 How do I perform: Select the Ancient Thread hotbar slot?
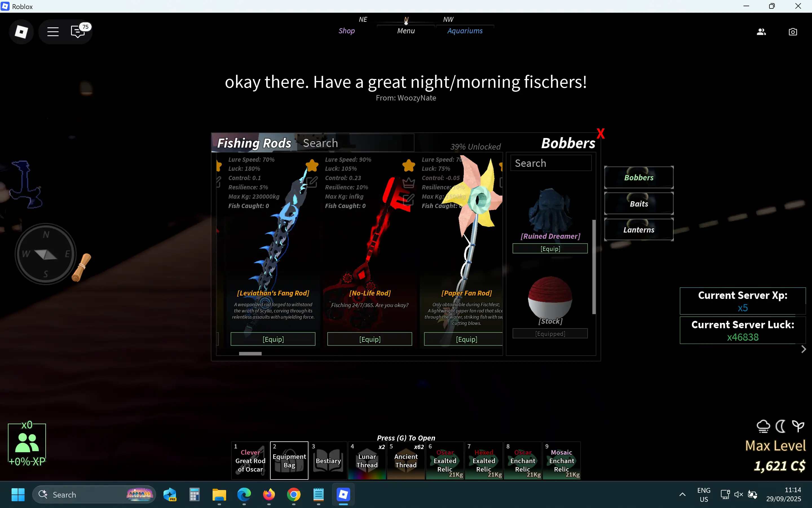406,460
